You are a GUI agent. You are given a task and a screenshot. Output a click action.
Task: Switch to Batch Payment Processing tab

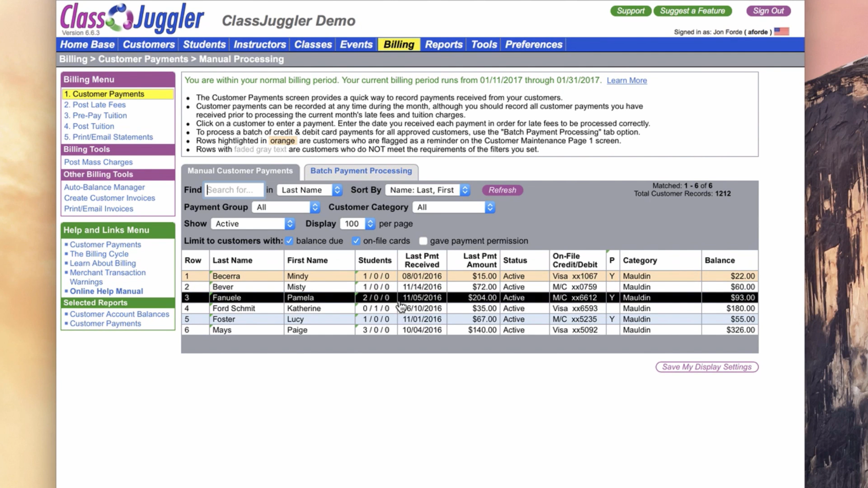361,171
